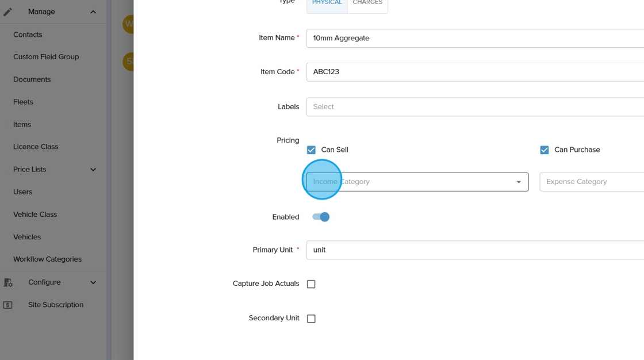The height and width of the screenshot is (360, 644).
Task: Tick the Capture Job Actuals checkbox
Action: (311, 284)
